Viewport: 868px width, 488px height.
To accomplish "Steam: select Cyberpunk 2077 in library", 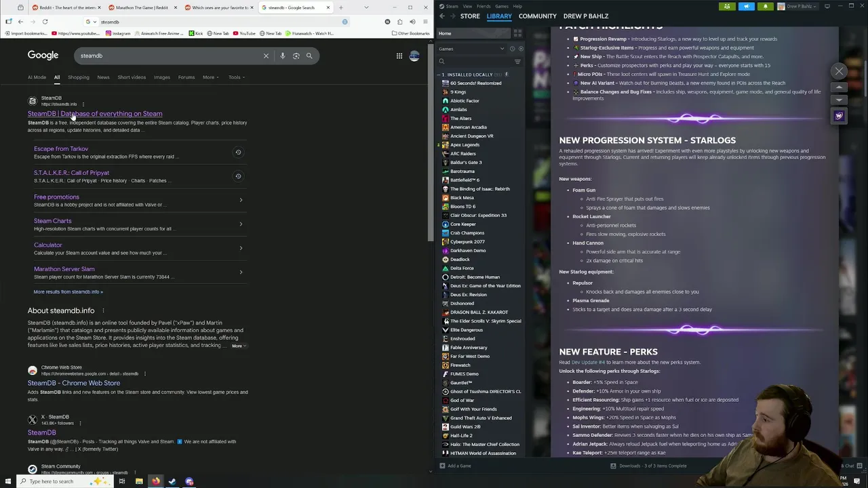I will click(467, 241).
